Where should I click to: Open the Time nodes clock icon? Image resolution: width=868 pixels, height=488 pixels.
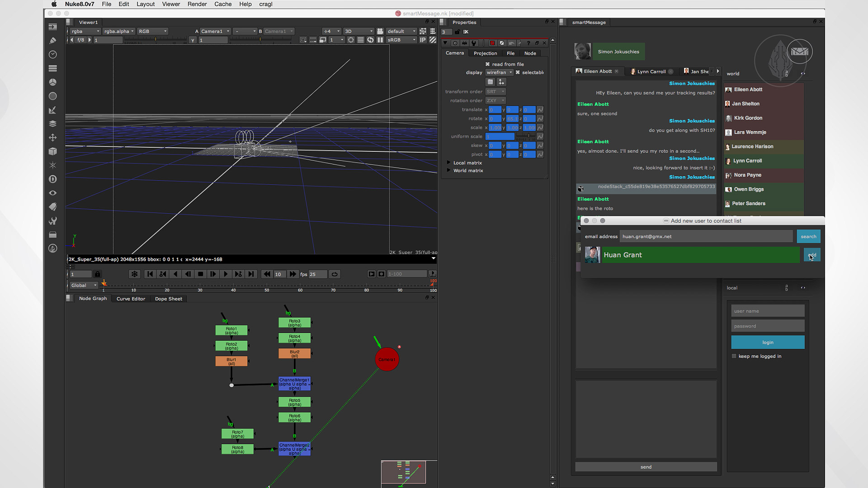coord(53,55)
